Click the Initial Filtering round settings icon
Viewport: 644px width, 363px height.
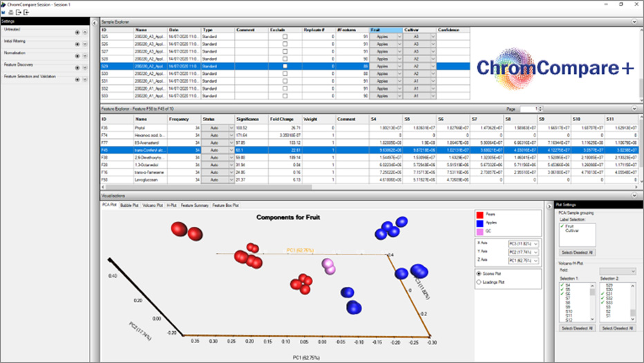pyautogui.click(x=77, y=44)
